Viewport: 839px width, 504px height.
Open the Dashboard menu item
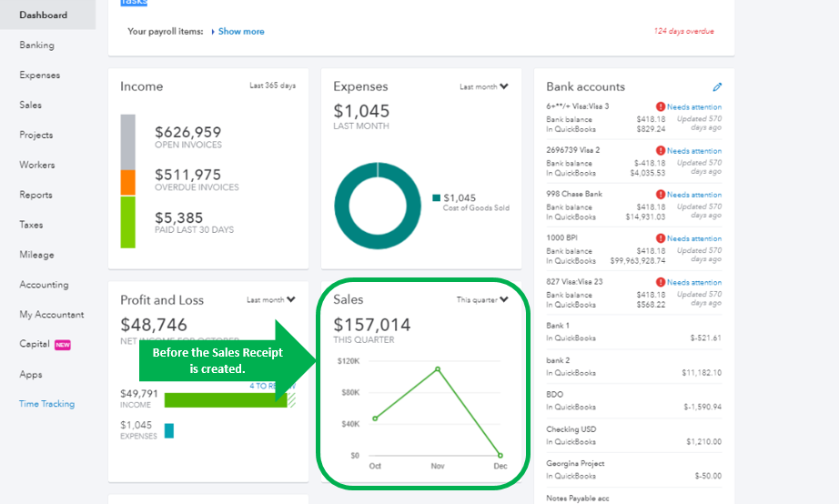click(44, 15)
